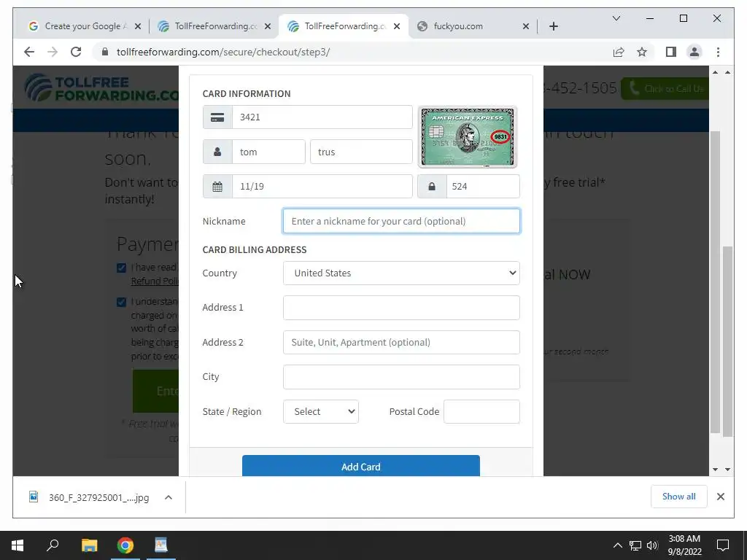Go back with the browser back arrow

[29, 52]
